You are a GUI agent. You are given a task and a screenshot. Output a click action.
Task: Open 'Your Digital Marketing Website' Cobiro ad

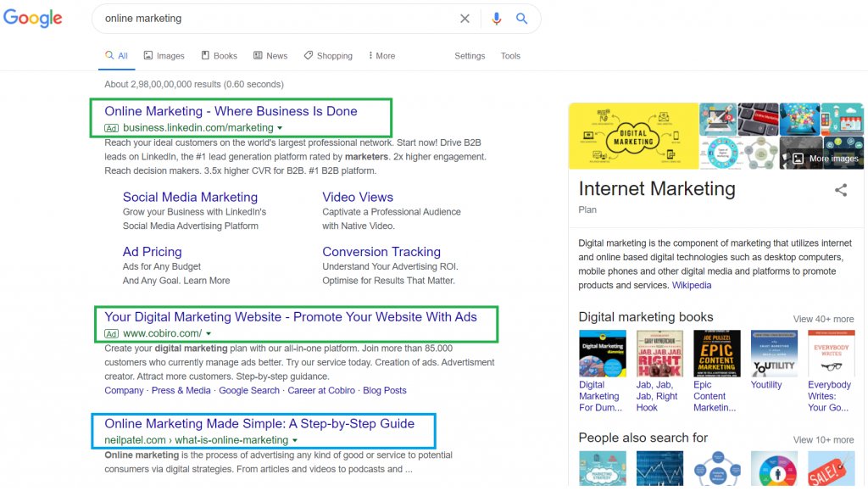(291, 317)
